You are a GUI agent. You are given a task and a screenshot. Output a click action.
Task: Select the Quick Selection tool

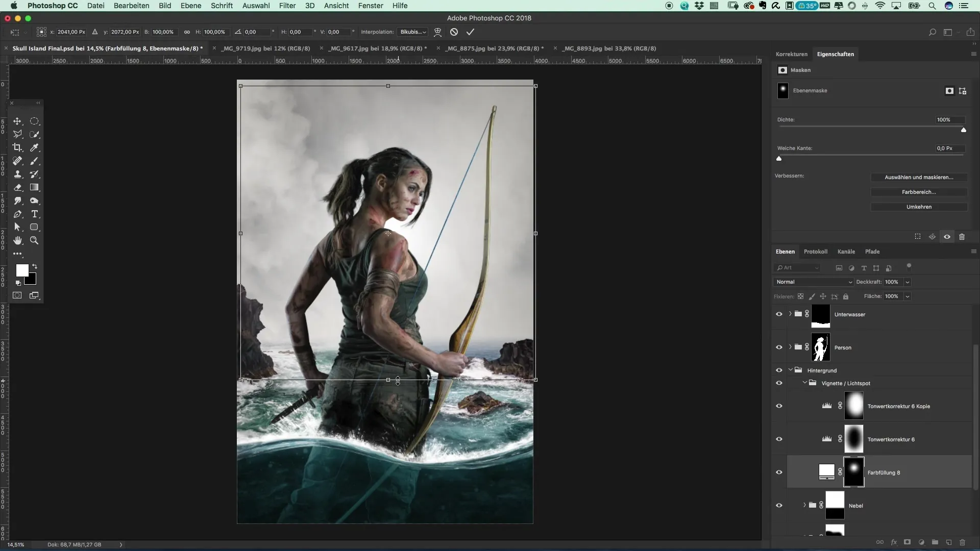[34, 134]
